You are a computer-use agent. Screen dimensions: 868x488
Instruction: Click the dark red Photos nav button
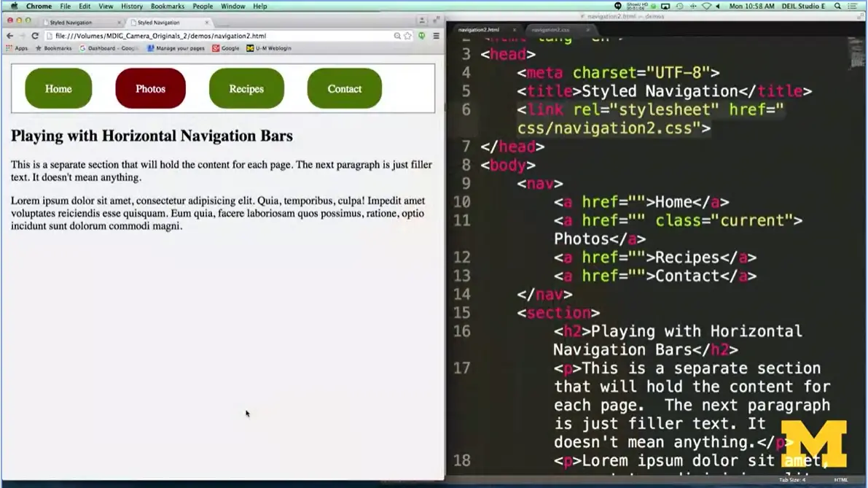point(150,89)
